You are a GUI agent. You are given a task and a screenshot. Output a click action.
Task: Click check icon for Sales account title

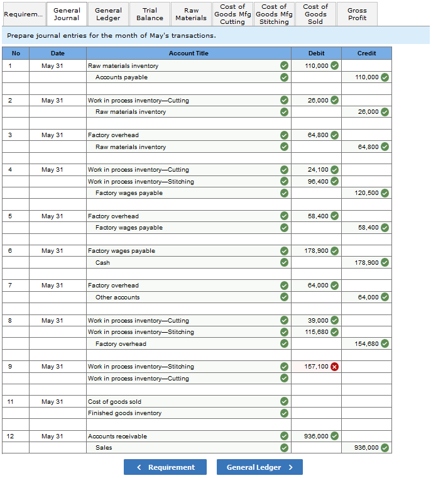[284, 448]
